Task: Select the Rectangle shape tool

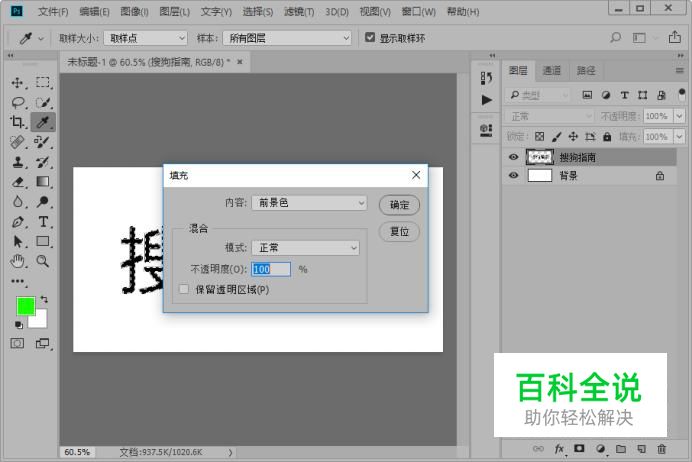Action: point(43,241)
